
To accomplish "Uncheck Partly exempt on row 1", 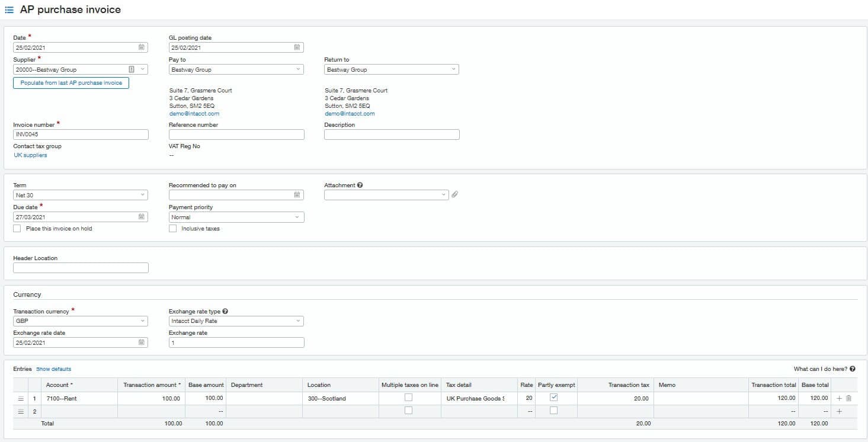I will coord(554,398).
